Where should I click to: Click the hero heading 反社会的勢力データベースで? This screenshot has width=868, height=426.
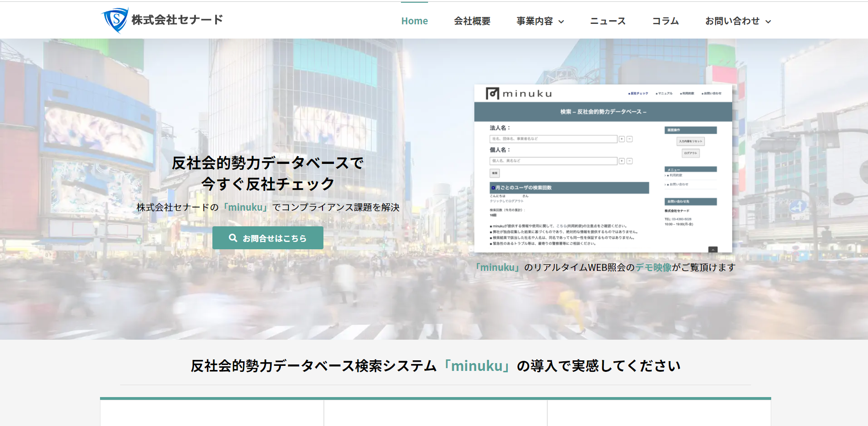tap(268, 163)
